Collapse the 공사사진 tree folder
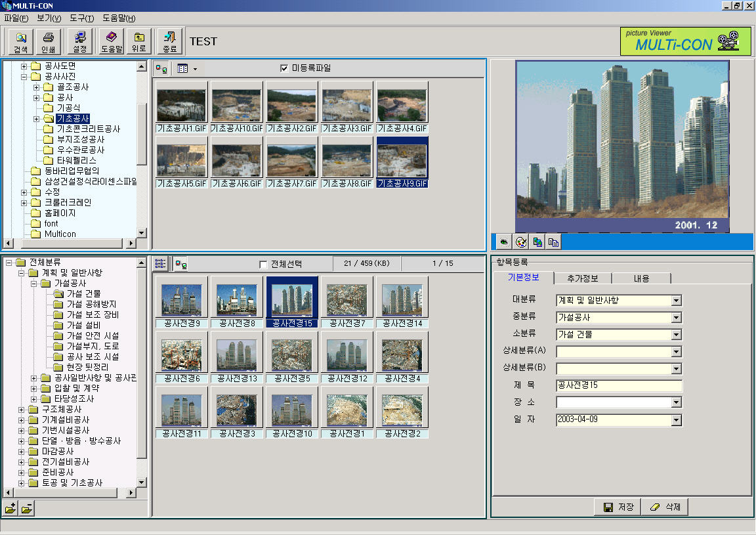The width and height of the screenshot is (756, 535). coord(24,77)
